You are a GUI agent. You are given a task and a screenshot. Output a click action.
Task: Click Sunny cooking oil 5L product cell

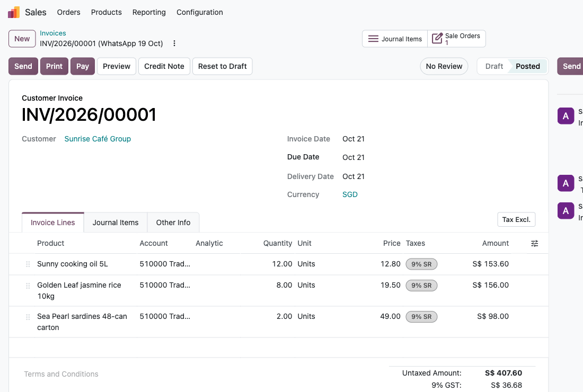pos(73,264)
